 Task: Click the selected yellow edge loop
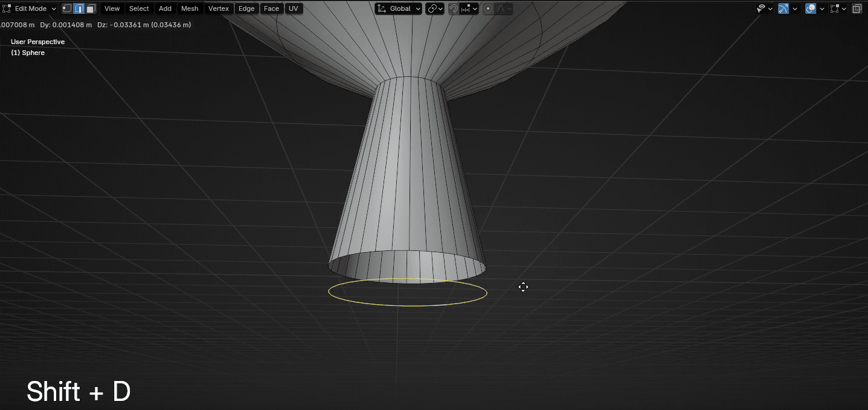408,305
